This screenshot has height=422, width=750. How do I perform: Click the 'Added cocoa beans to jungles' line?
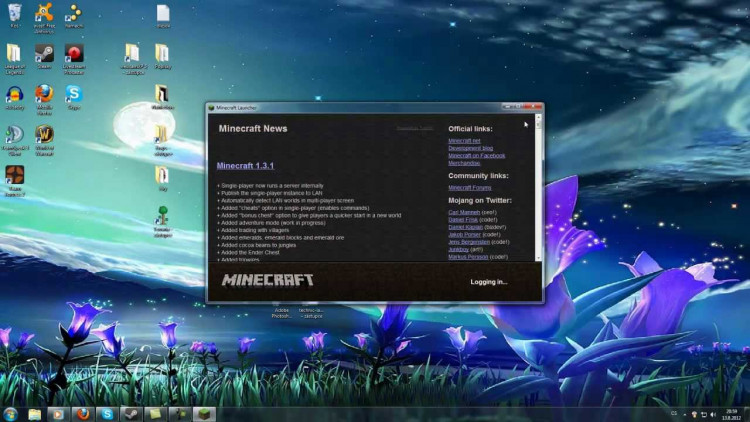pos(257,245)
